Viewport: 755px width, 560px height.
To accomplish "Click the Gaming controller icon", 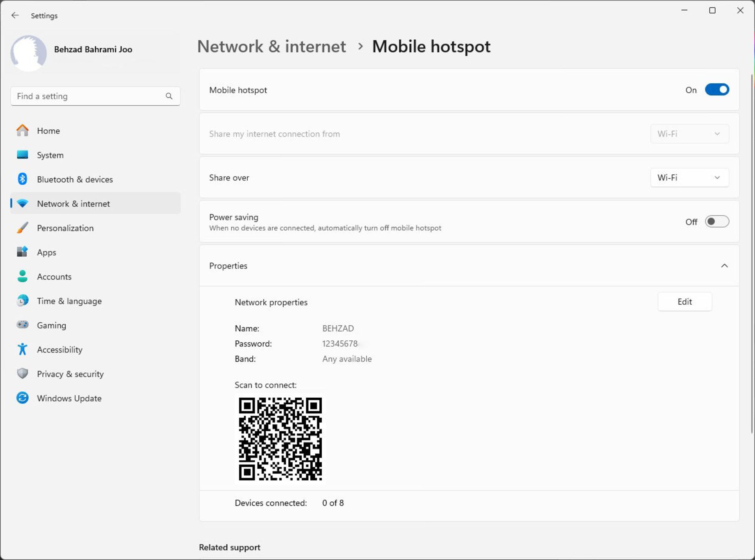I will click(22, 325).
